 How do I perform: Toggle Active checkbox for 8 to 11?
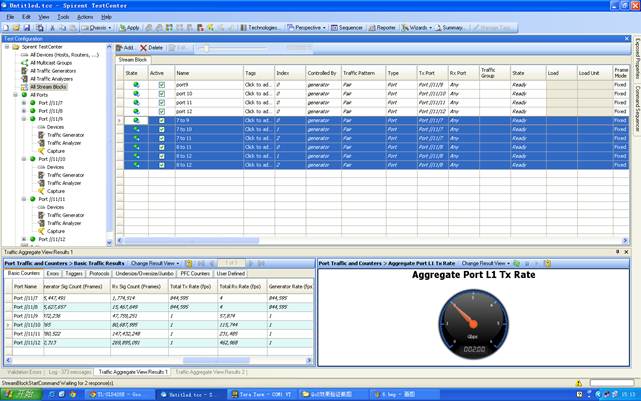162,147
